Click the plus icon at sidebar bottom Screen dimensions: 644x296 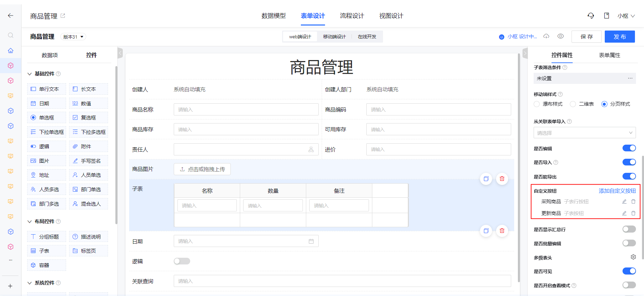tap(10, 286)
